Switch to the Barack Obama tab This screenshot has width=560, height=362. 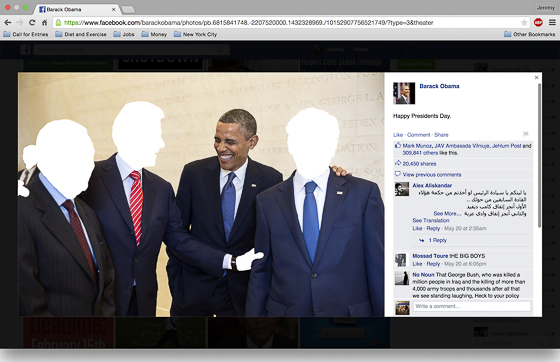click(76, 9)
